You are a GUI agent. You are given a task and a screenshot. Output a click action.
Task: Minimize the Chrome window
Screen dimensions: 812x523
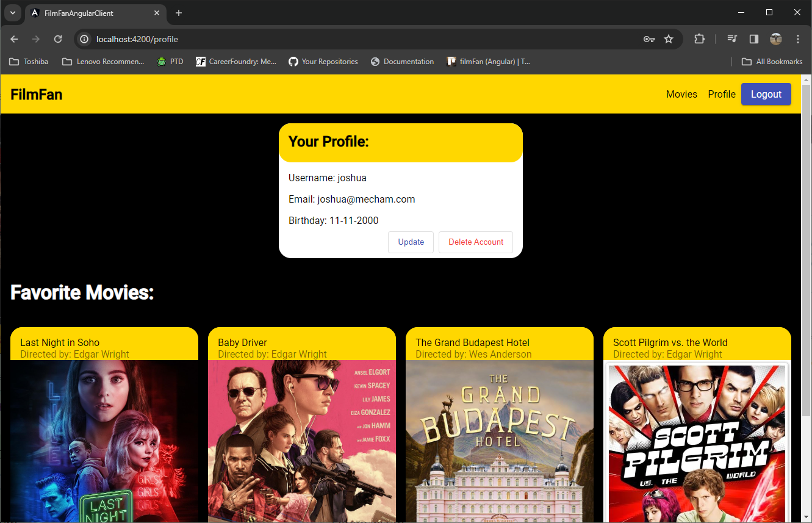point(741,12)
